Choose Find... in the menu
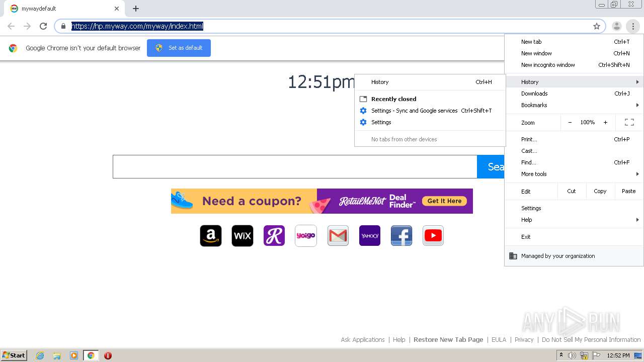644x362 pixels. (x=574, y=162)
